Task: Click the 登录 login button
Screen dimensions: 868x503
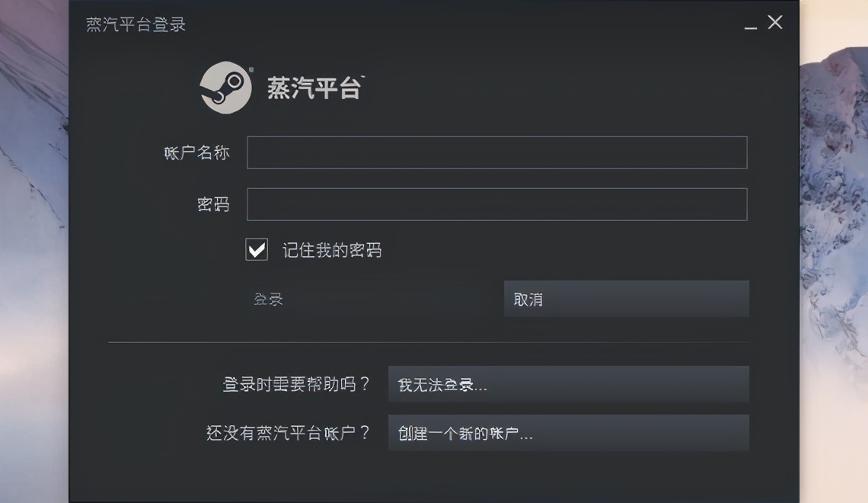Action: [x=268, y=299]
